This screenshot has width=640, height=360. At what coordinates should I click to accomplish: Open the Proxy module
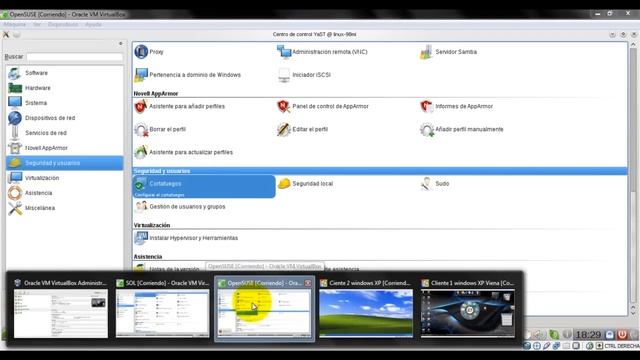pyautogui.click(x=149, y=52)
